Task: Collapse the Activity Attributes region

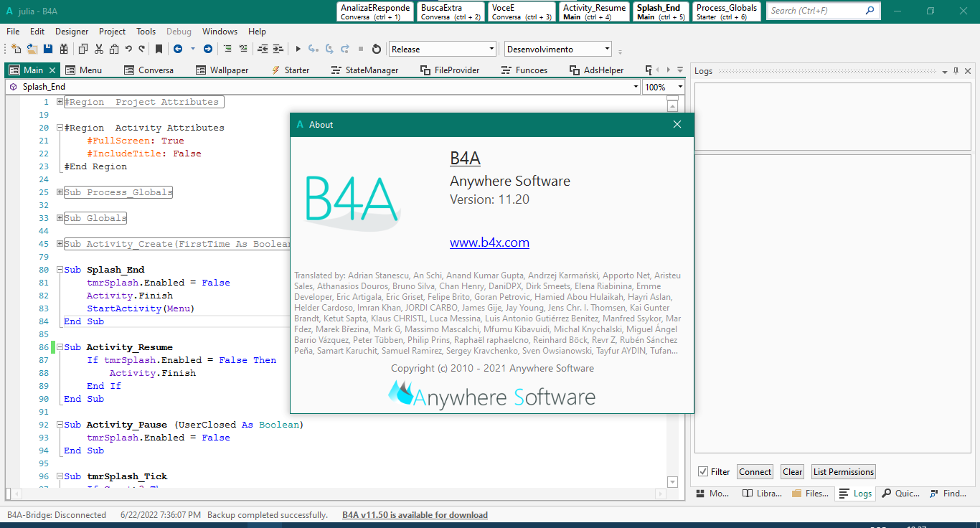Action: click(x=60, y=128)
